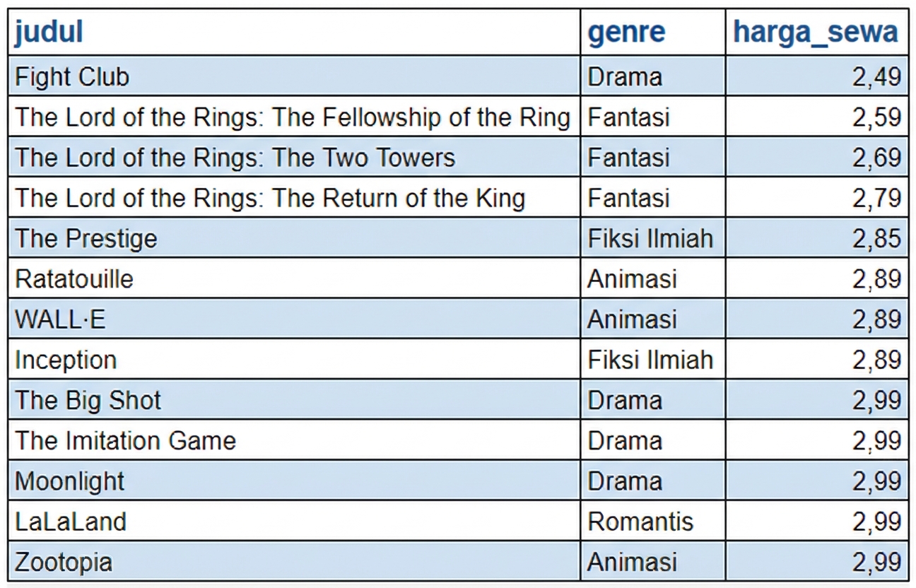Click The Return of the King row

(270, 198)
